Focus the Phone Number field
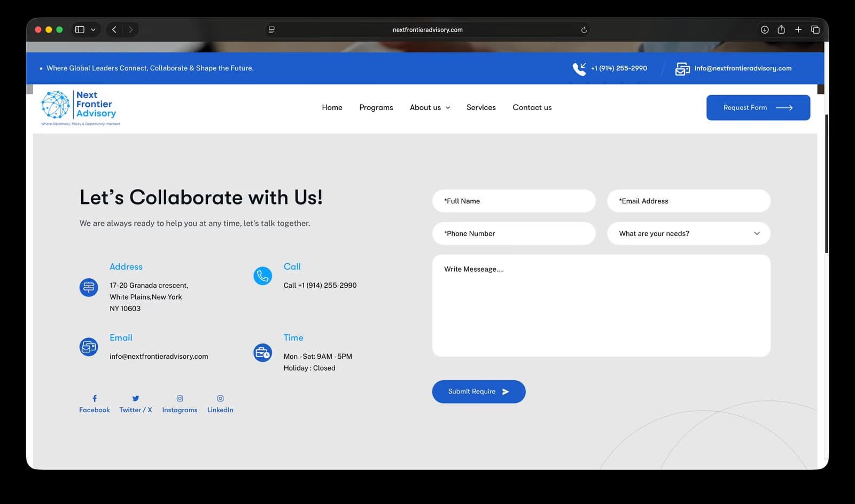Viewport: 855px width, 504px height. (514, 233)
